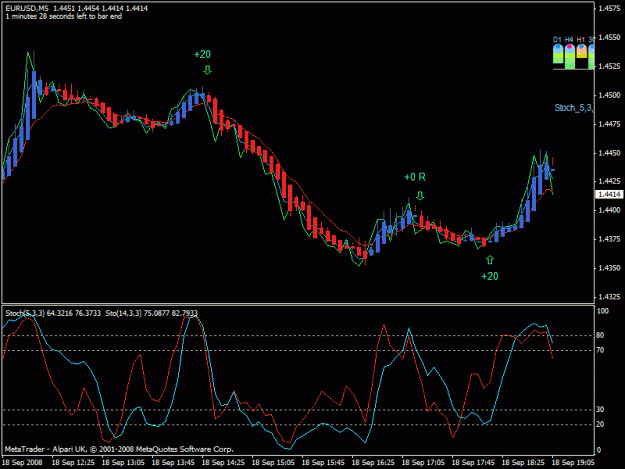Screen dimensions: 625x469
Task: Click the 18 Sep 12:25 time label
Action: [73, 463]
